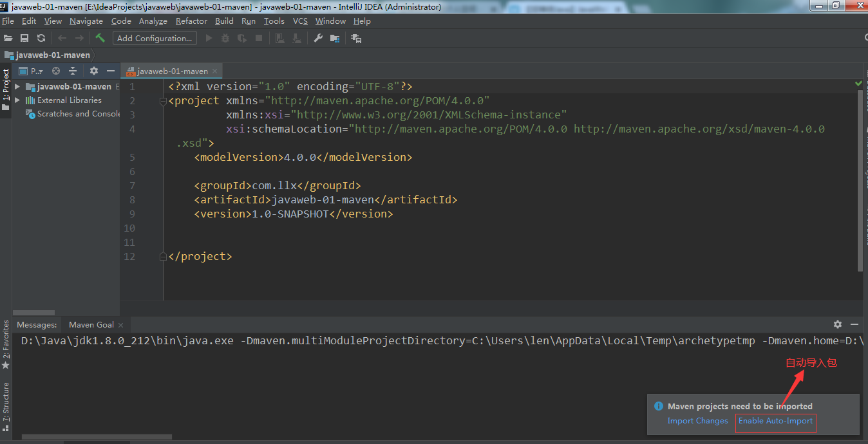Open the File menu

8,21
